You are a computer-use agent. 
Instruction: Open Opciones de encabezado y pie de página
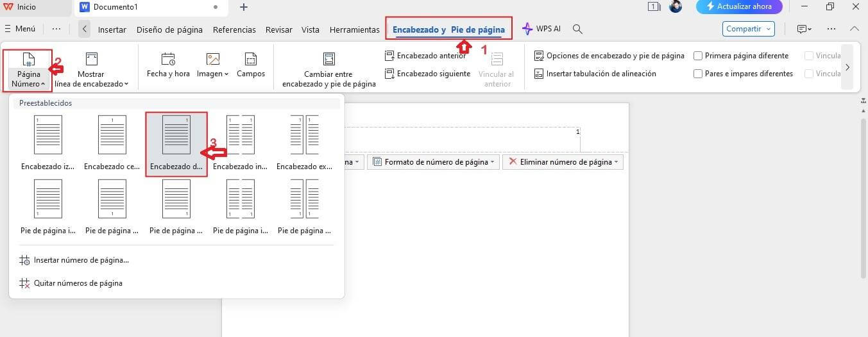click(609, 56)
